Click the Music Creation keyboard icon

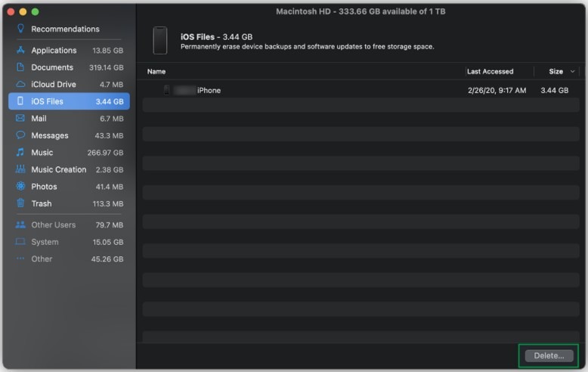20,169
